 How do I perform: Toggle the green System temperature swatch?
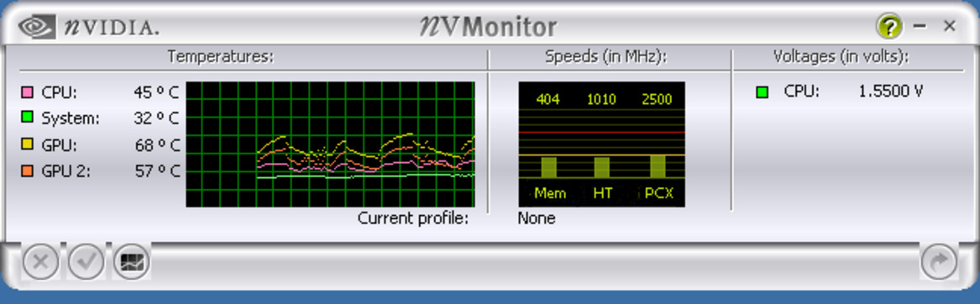pyautogui.click(x=27, y=117)
